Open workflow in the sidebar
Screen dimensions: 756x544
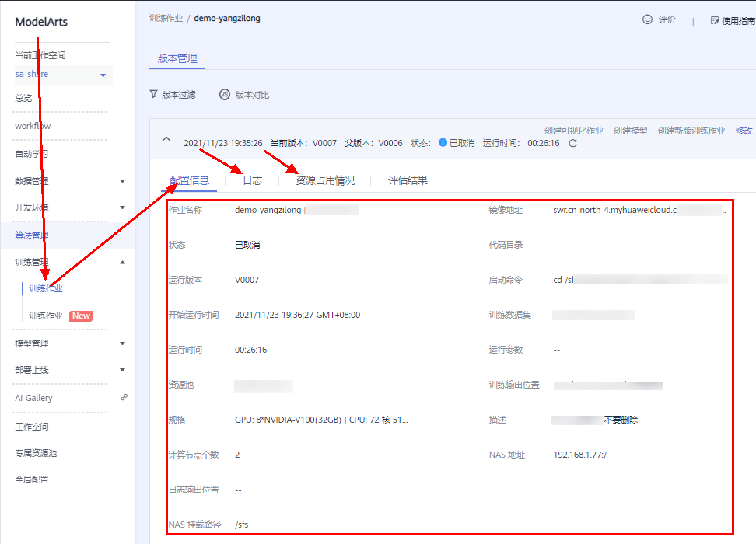33,126
